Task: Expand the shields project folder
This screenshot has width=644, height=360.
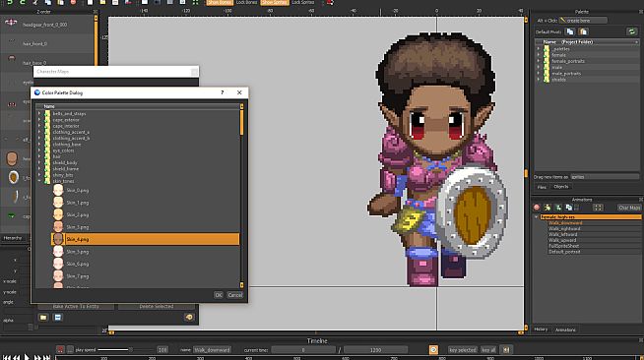Action: pos(539,80)
